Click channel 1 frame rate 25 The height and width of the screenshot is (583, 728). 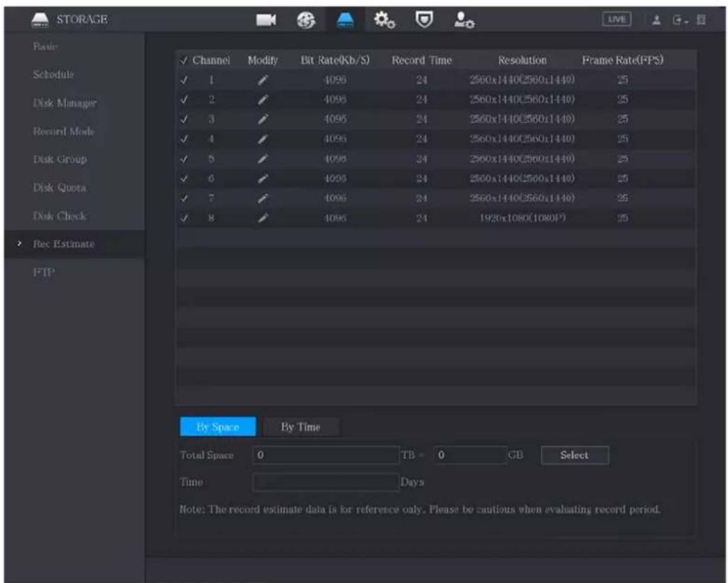[x=623, y=80]
